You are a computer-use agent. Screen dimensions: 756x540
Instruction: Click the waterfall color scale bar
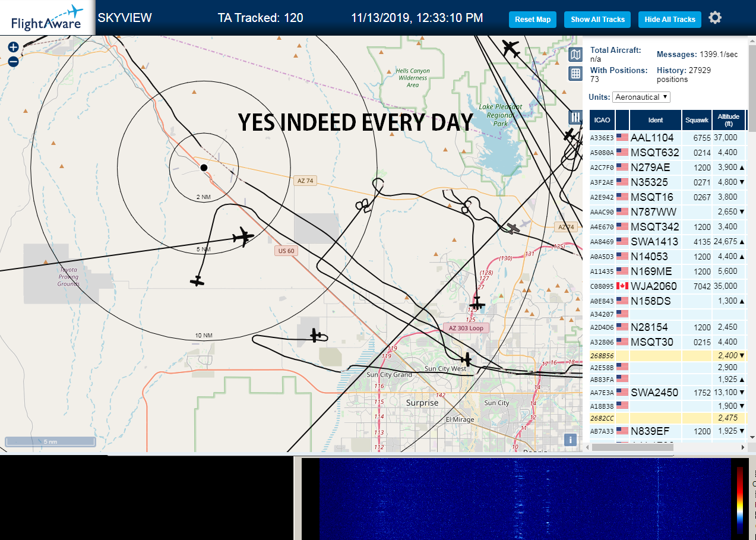click(740, 499)
